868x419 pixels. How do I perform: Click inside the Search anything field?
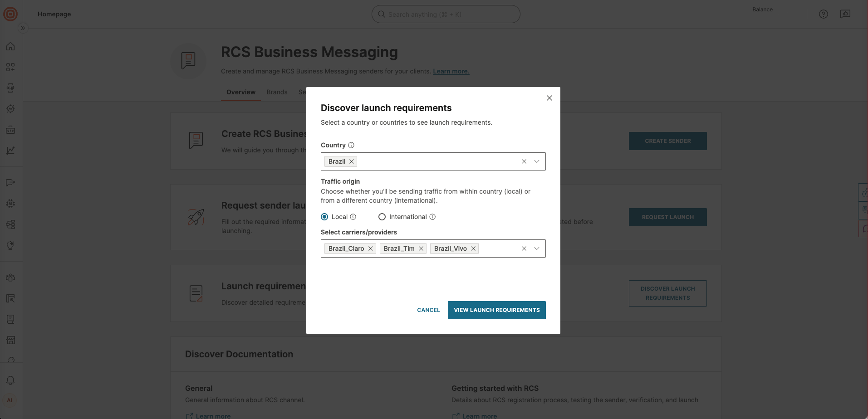tap(446, 14)
